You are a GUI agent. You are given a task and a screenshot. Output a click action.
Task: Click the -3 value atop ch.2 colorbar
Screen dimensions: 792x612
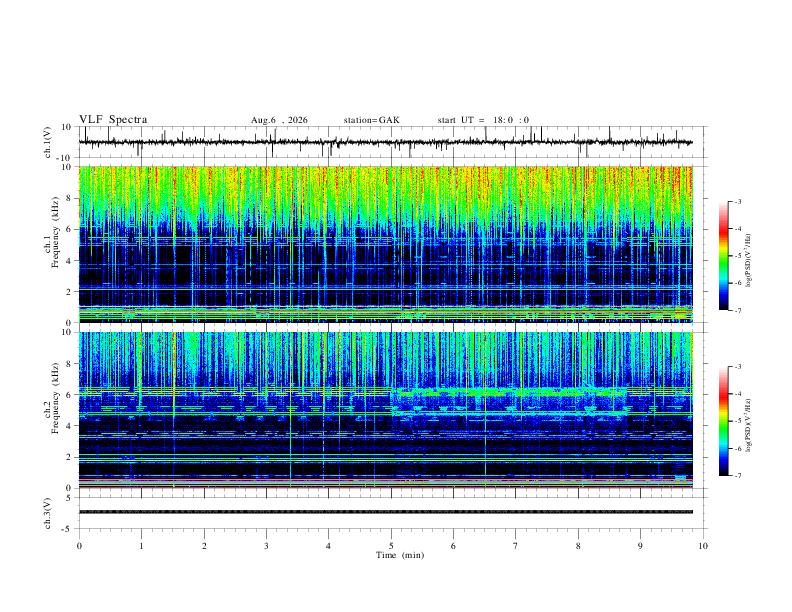(x=737, y=367)
